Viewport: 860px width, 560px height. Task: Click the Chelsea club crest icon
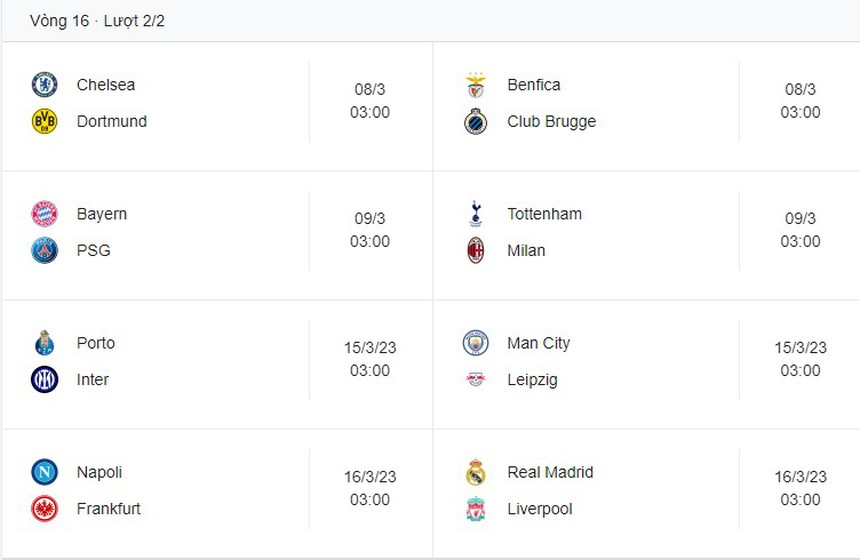[x=44, y=85]
